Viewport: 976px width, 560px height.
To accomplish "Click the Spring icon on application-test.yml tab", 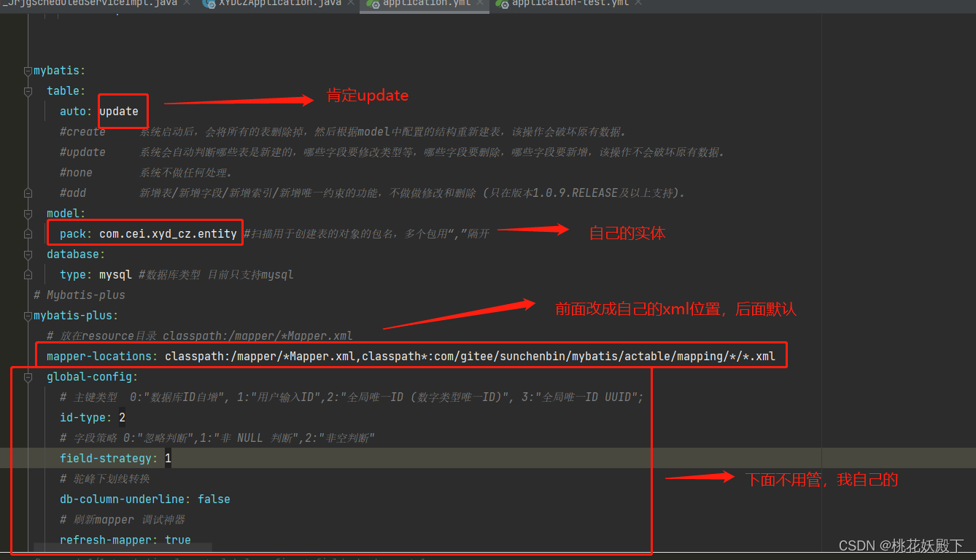I will click(502, 4).
